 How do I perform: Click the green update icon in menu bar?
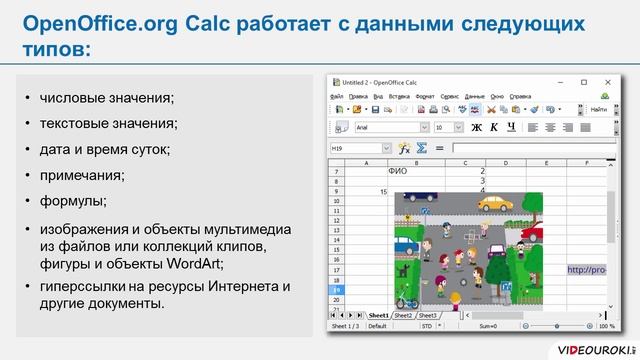tap(605, 96)
